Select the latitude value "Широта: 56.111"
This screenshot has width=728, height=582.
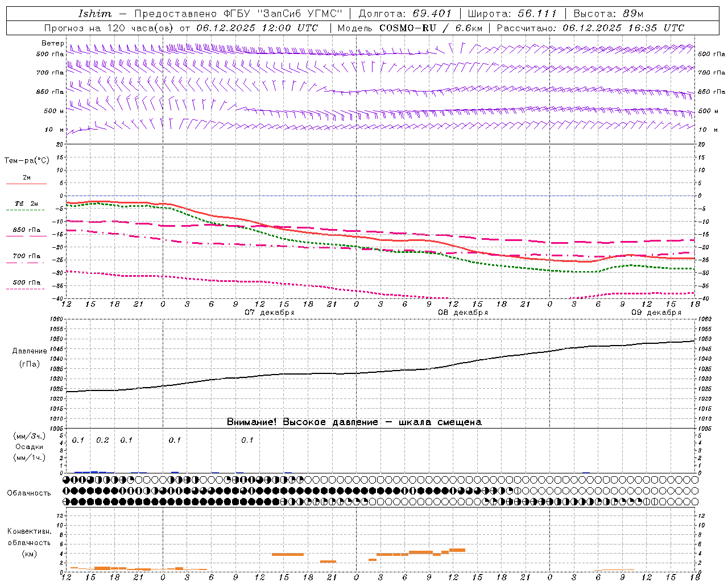(512, 14)
